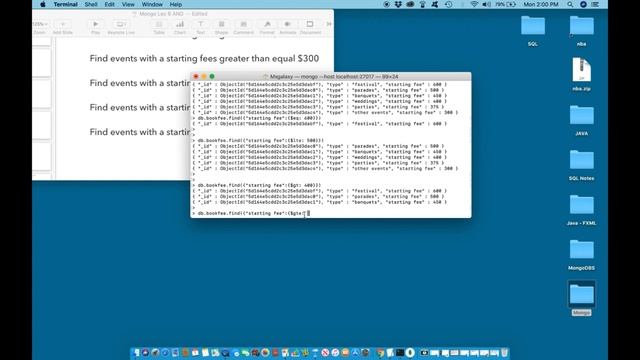The height and width of the screenshot is (360, 640).
Task: Click the $eq: 600 find command line
Action: (259, 118)
